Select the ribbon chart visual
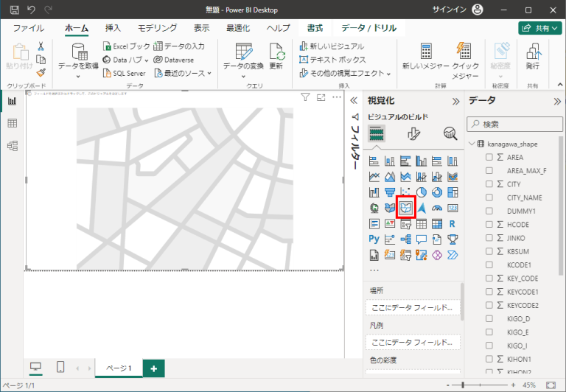566x392 pixels. [x=453, y=177]
